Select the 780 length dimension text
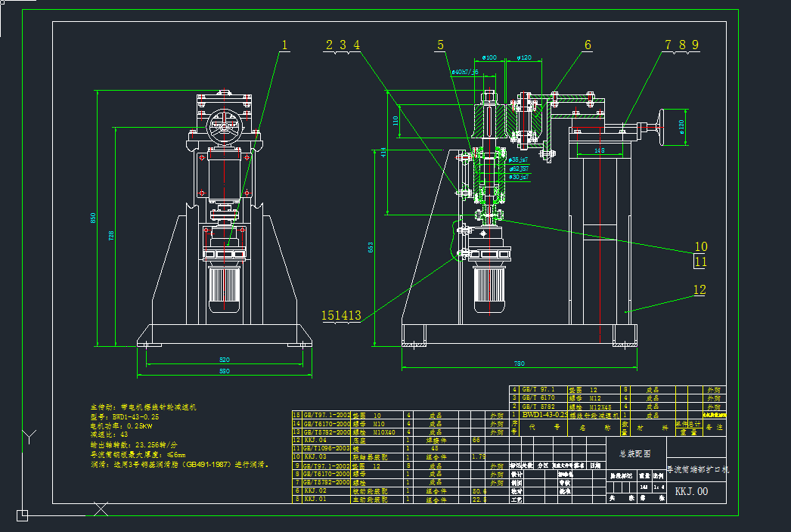 tap(519, 363)
